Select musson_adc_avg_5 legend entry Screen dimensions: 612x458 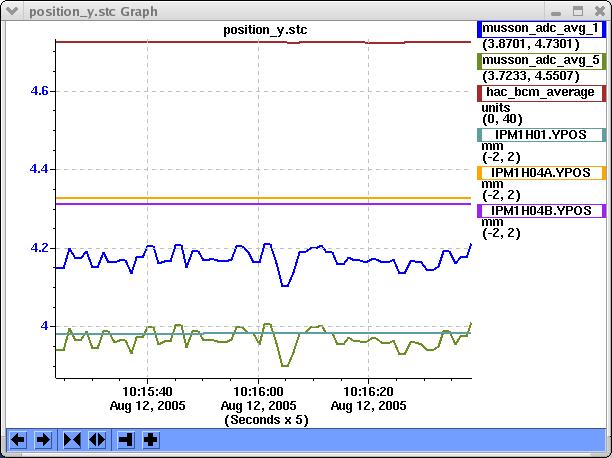(541, 61)
